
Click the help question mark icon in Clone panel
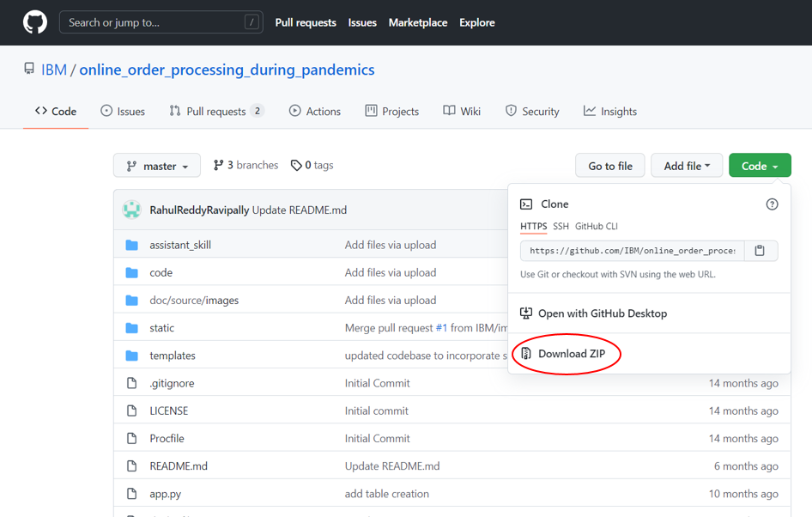[x=773, y=204]
